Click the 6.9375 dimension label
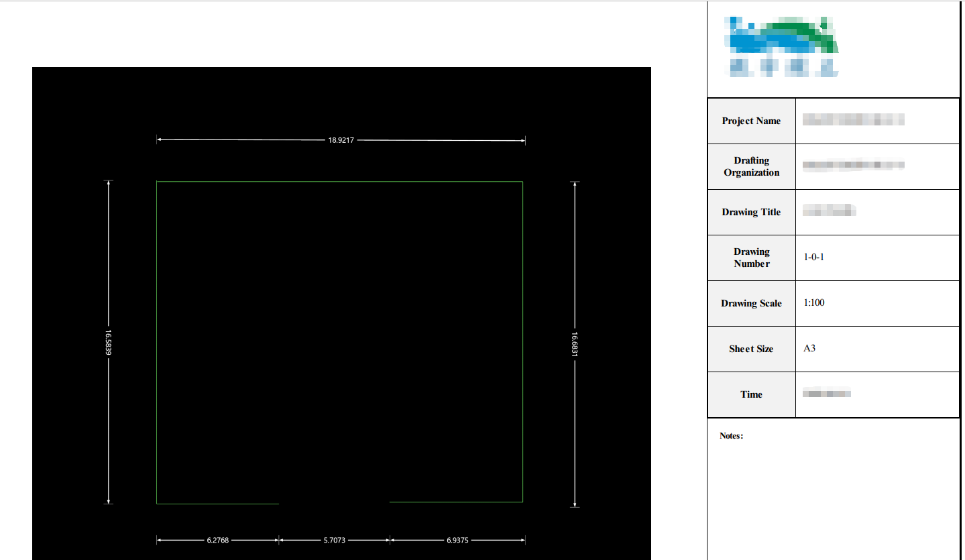 pyautogui.click(x=458, y=540)
